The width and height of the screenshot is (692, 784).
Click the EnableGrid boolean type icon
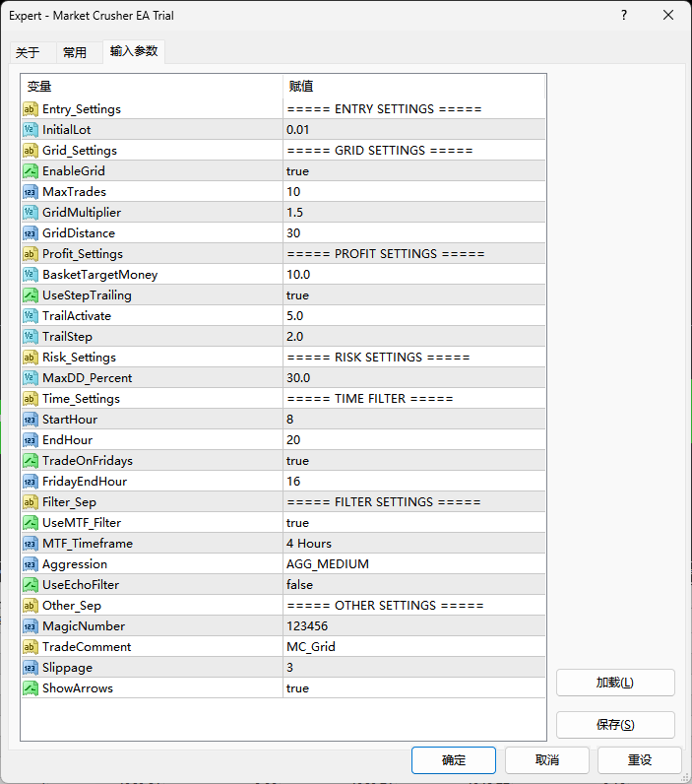click(30, 171)
